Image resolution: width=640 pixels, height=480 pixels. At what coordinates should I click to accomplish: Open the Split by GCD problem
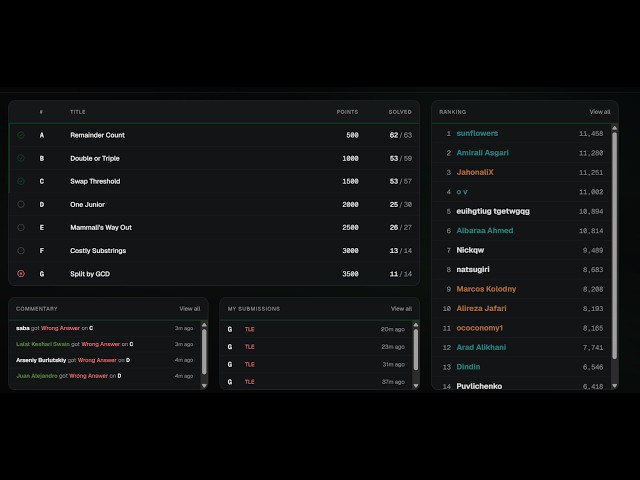[90, 274]
